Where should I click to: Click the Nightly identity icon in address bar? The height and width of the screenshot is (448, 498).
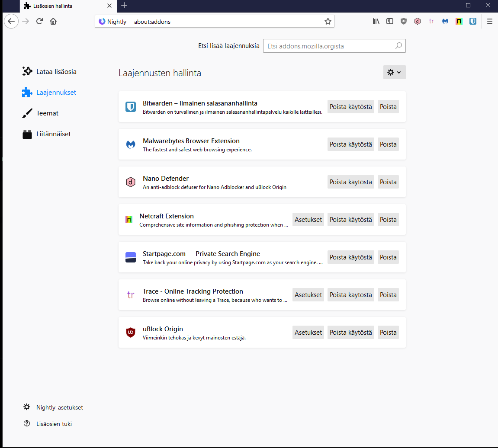pyautogui.click(x=102, y=21)
